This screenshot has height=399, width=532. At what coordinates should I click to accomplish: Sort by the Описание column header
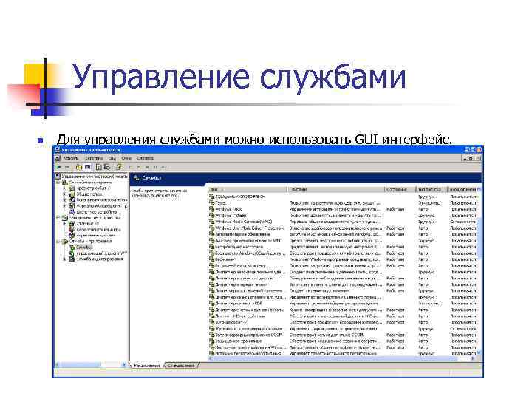point(336,189)
